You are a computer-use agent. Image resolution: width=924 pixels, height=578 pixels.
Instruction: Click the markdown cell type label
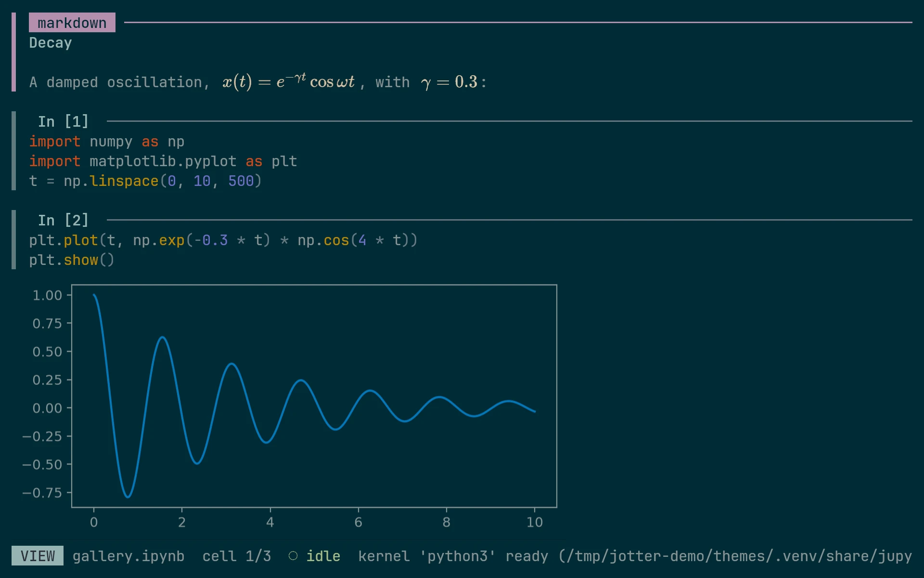pyautogui.click(x=72, y=23)
